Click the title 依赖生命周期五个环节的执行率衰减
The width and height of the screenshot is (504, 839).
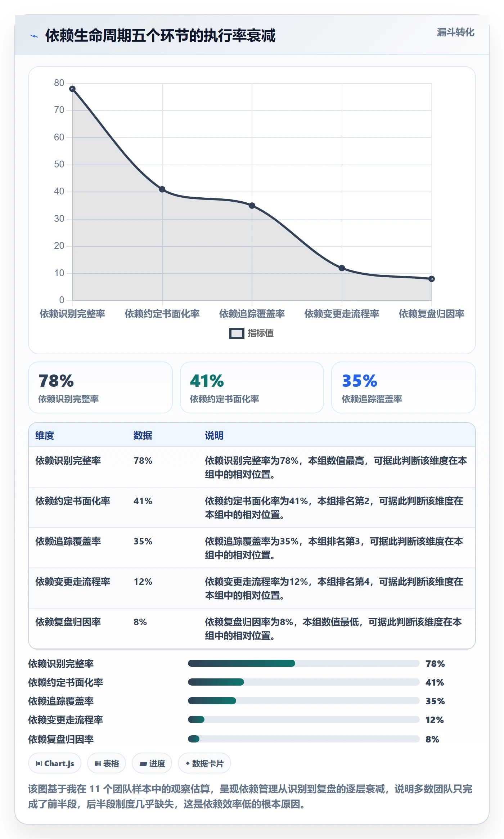(x=160, y=36)
